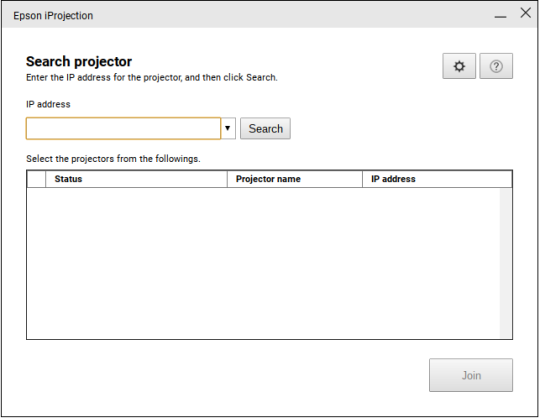
Task: Click the blank checkbox column header
Action: coord(36,179)
